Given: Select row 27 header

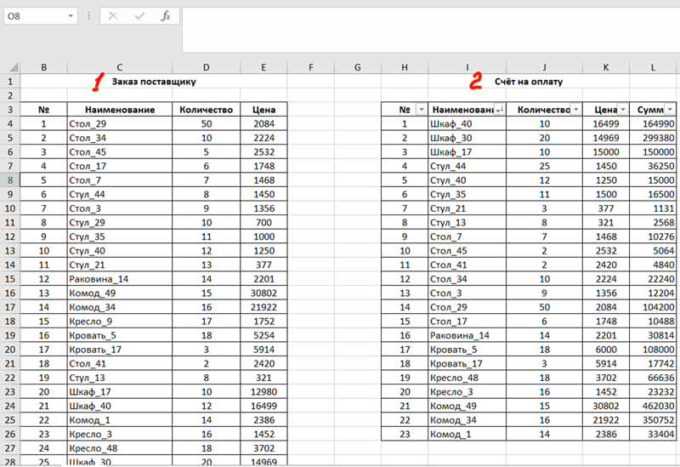Looking at the screenshot, I should [10, 448].
